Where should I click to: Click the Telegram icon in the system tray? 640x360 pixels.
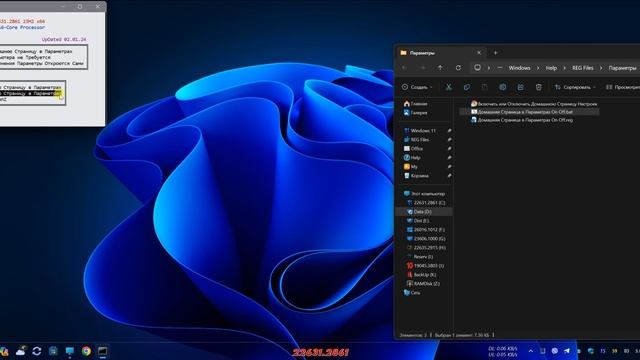567,351
